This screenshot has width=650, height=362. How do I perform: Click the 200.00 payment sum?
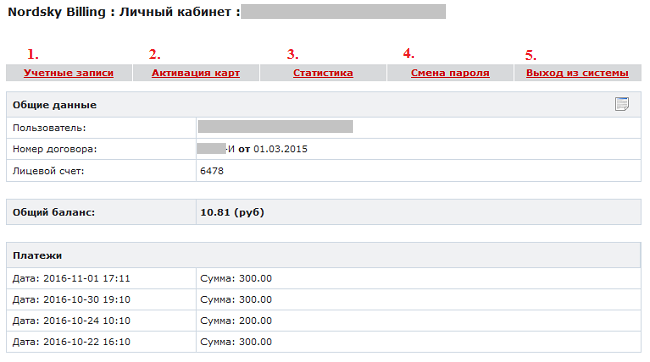click(255, 321)
